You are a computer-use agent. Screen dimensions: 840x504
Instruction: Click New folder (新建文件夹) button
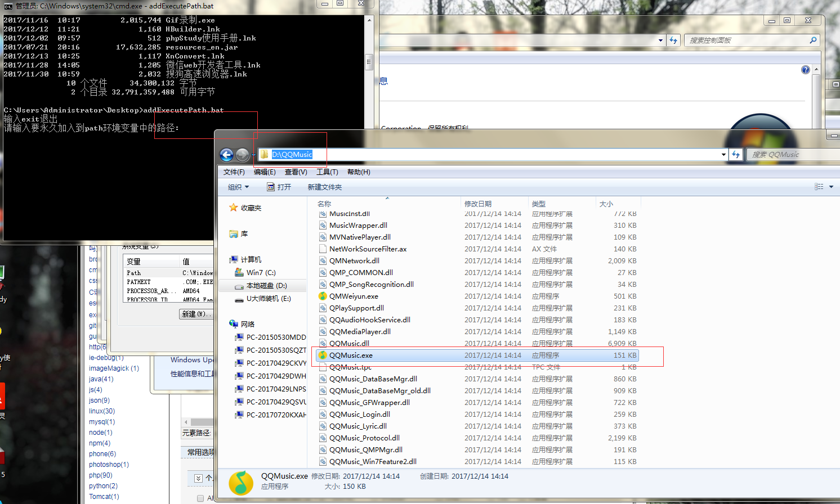(x=325, y=187)
